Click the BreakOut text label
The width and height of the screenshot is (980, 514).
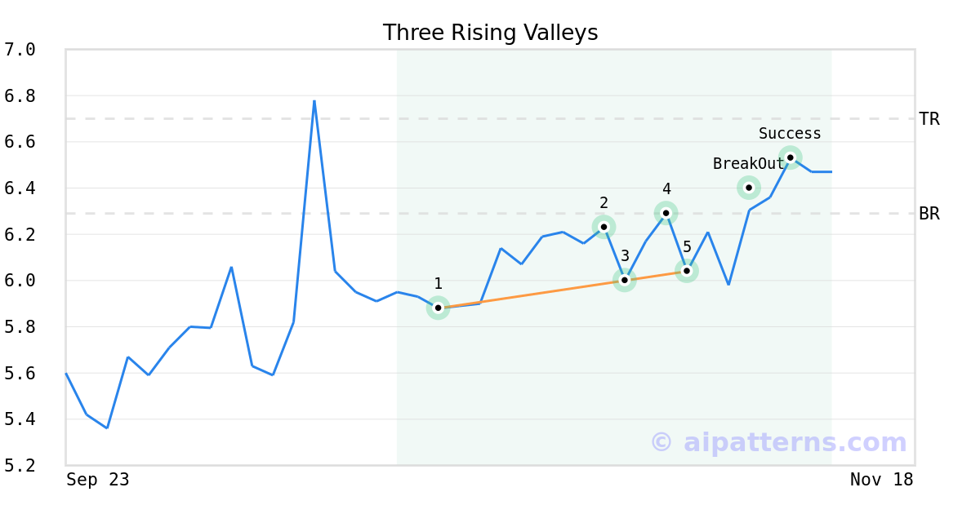point(748,164)
